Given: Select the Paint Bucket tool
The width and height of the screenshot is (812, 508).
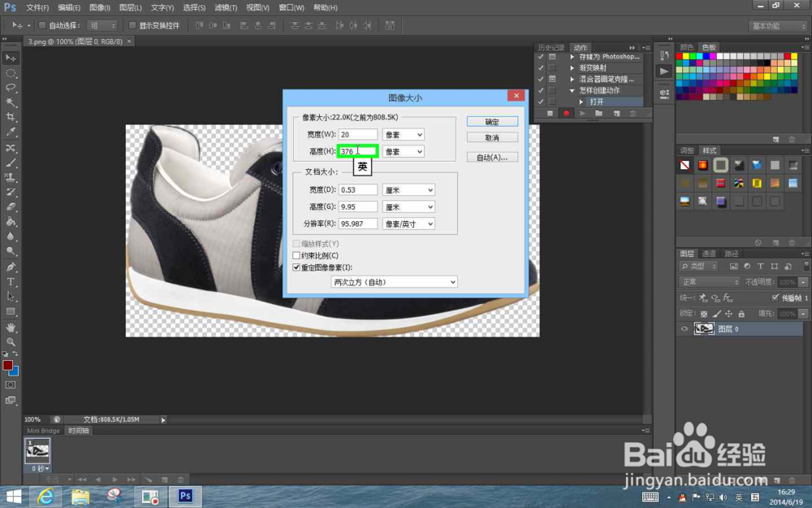Looking at the screenshot, I should 11,221.
